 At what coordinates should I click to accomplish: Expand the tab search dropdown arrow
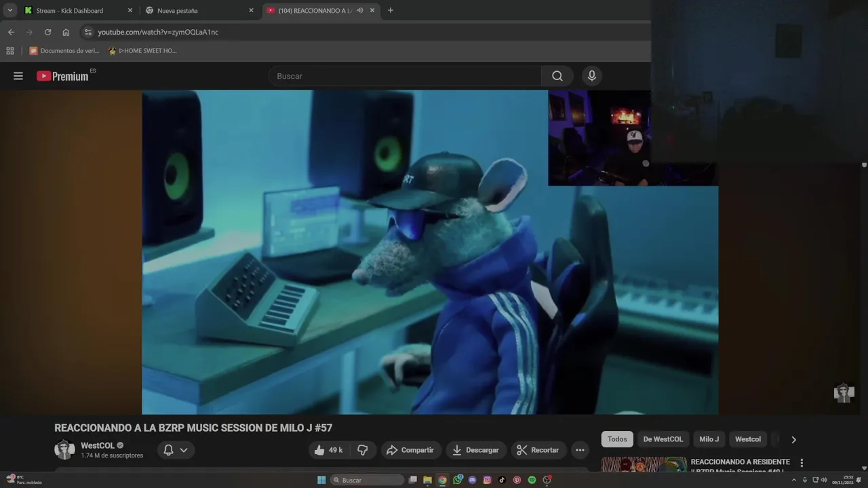(x=10, y=10)
